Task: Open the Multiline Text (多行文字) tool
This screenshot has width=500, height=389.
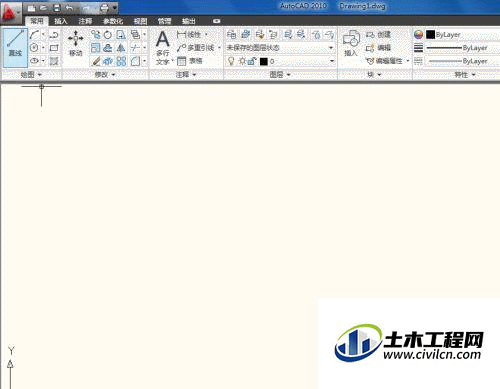Action: point(163,47)
